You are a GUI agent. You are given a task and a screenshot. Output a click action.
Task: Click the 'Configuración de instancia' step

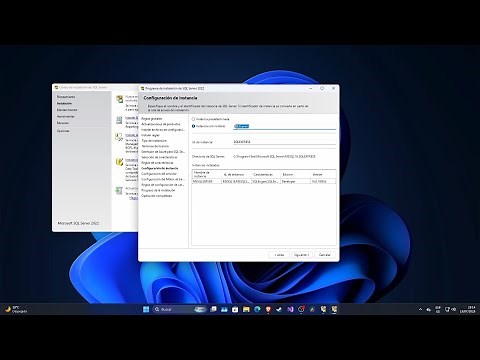pyautogui.click(x=160, y=168)
